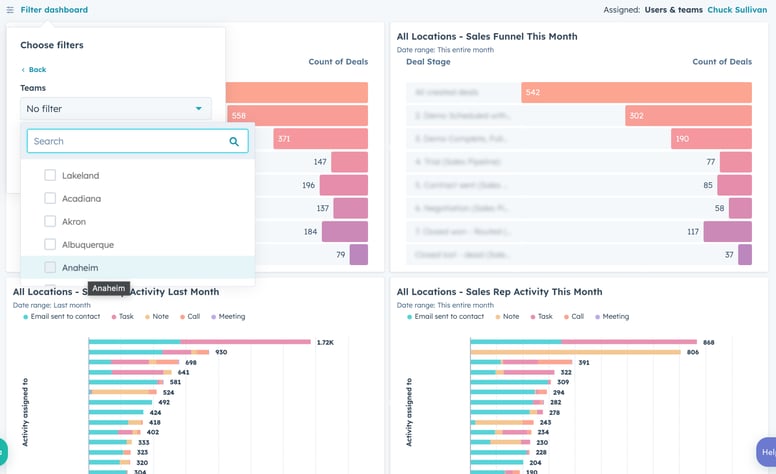Image resolution: width=776 pixels, height=474 pixels.
Task: Select the Lakeland label in team list
Action: (81, 176)
